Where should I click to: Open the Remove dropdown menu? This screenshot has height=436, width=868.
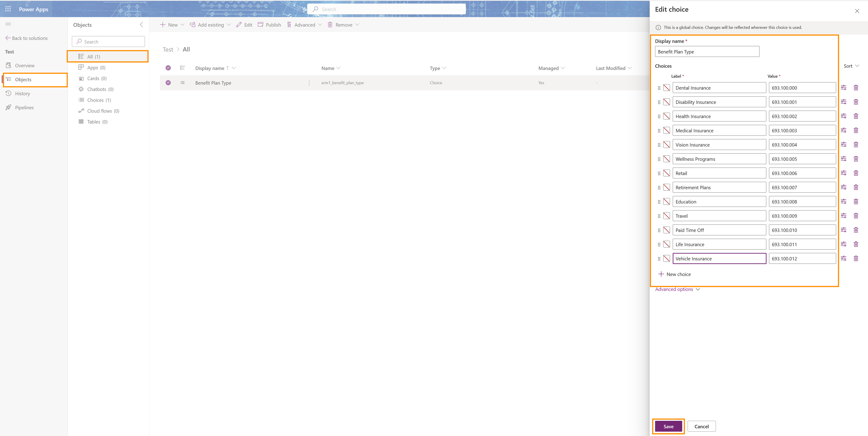point(343,25)
